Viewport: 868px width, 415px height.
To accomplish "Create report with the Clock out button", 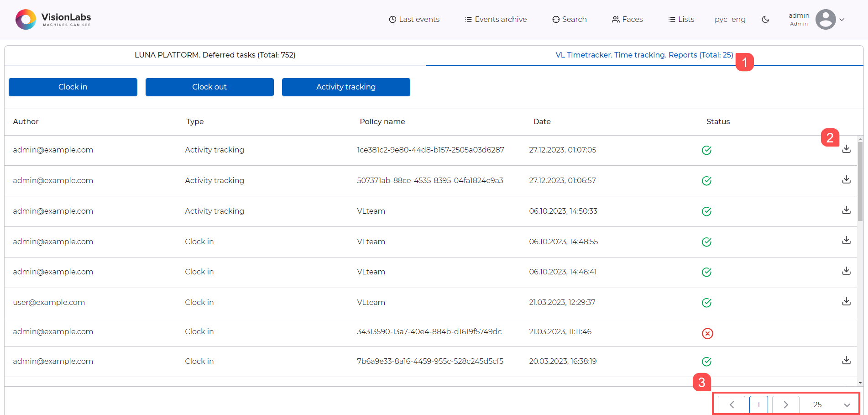I will (209, 87).
